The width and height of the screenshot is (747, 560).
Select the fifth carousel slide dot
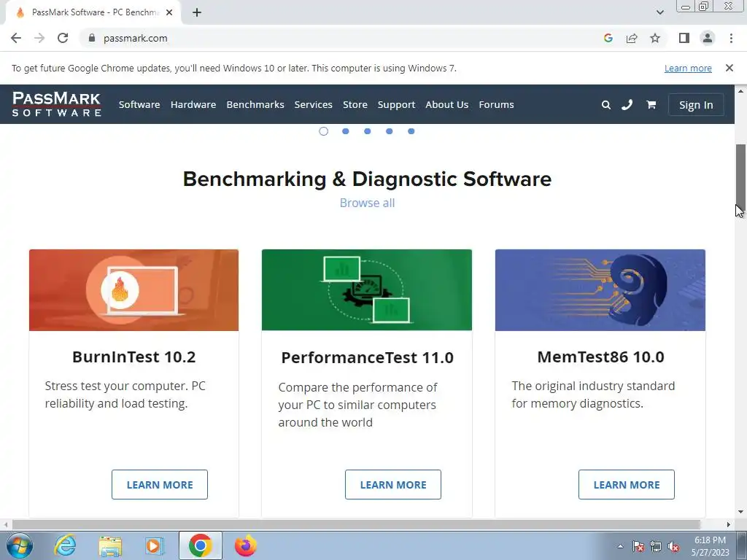[411, 131]
